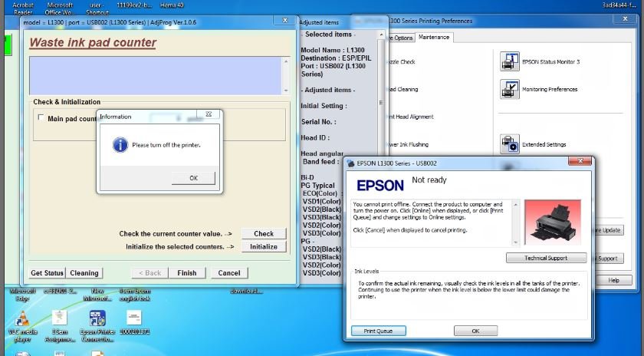Click Initialize for selected counters
644x356 pixels.
(264, 246)
